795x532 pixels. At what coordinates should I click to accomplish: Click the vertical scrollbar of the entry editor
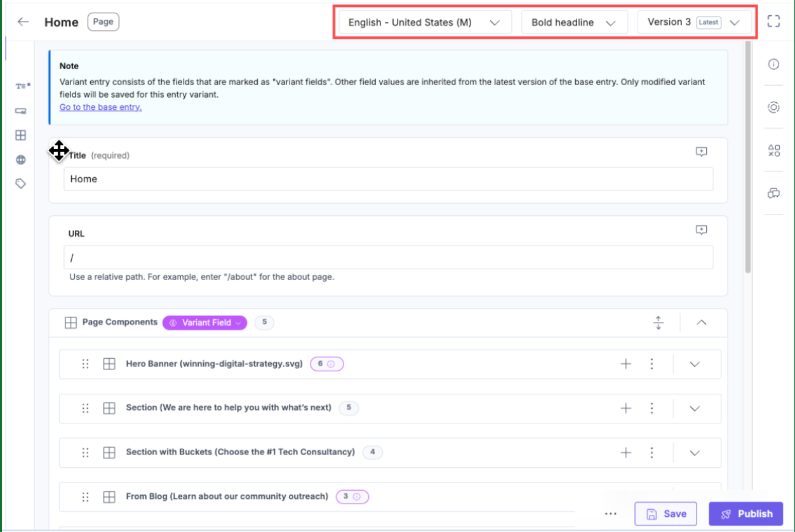tap(748, 159)
